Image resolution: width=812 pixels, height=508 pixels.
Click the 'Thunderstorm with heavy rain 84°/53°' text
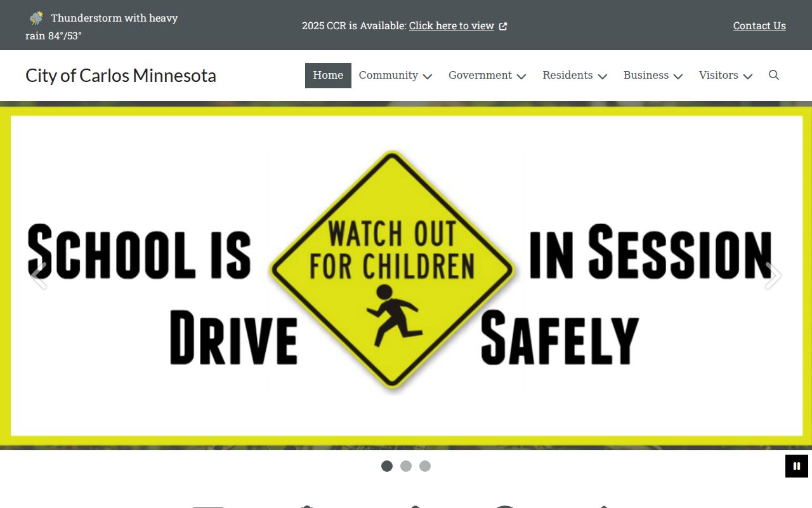101,27
